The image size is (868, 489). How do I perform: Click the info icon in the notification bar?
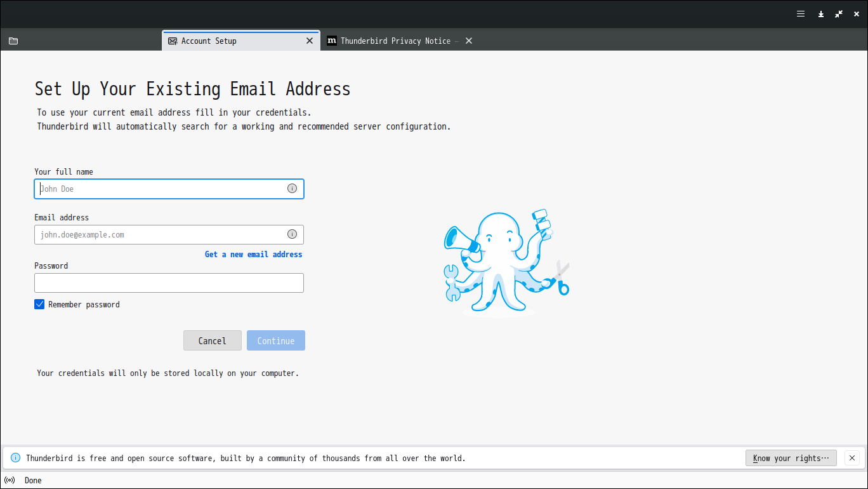pyautogui.click(x=15, y=458)
